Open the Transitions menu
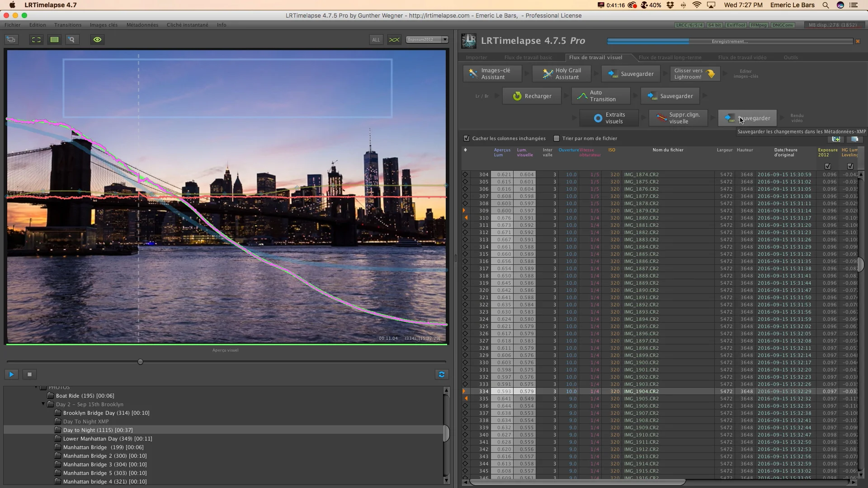 coord(68,25)
